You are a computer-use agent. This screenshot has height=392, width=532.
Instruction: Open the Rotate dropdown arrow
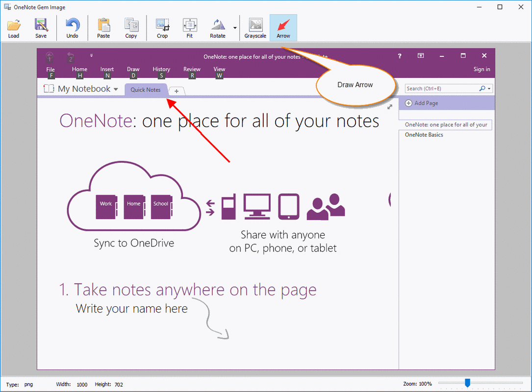pyautogui.click(x=235, y=28)
